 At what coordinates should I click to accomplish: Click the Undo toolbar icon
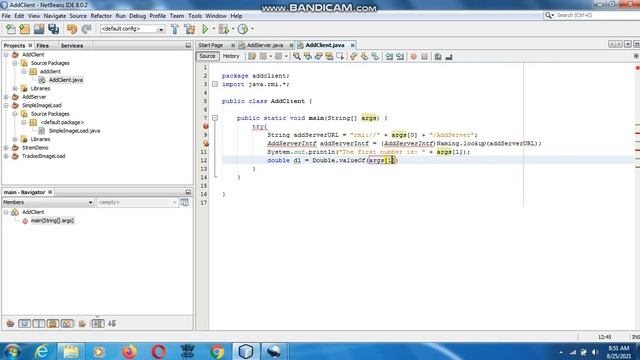72,29
